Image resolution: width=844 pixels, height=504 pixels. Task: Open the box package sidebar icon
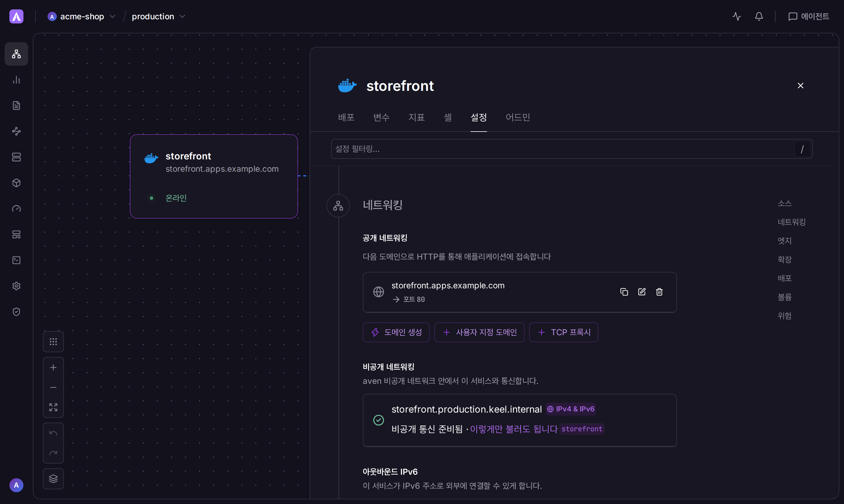(16, 183)
